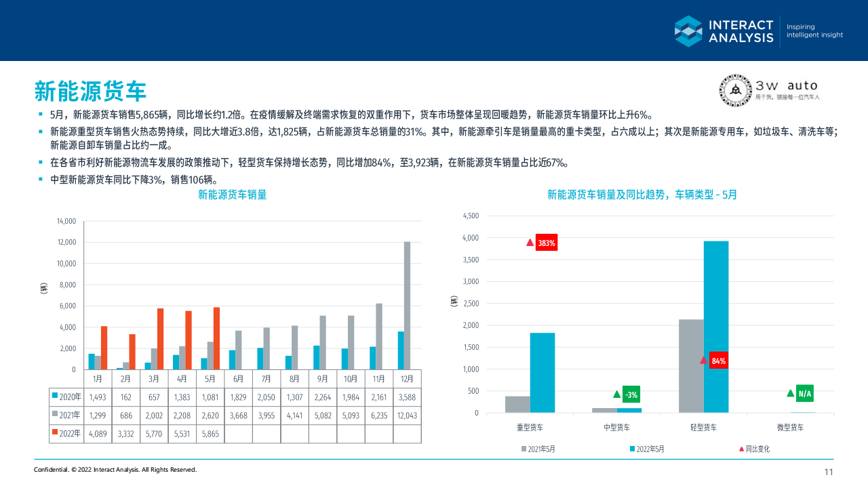Click the 中型货车 axis label
868x488 pixels.
[616, 428]
